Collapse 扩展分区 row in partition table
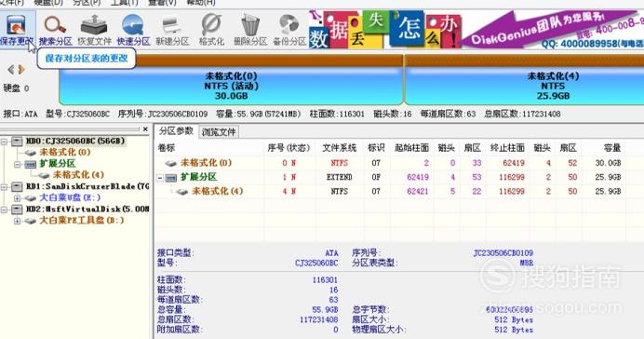This screenshot has height=339, width=644. click(160, 178)
